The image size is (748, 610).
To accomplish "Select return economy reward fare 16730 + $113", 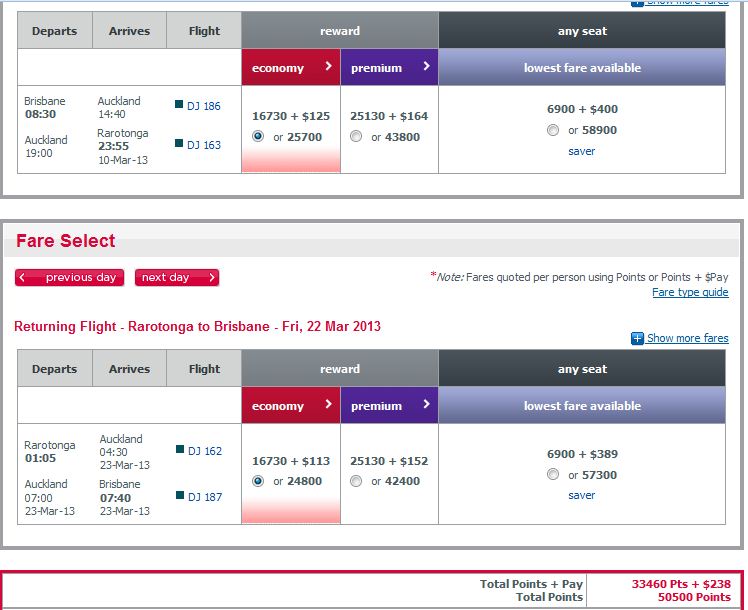I will [x=258, y=481].
